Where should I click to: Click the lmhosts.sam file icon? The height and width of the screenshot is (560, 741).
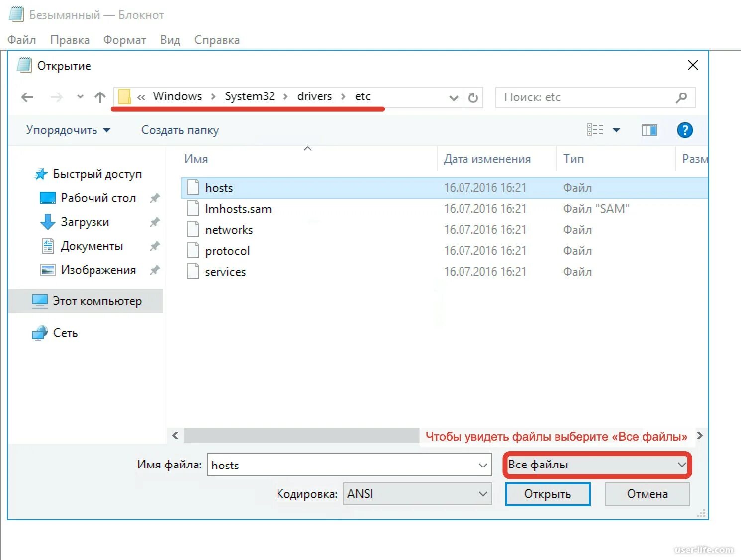click(x=193, y=208)
